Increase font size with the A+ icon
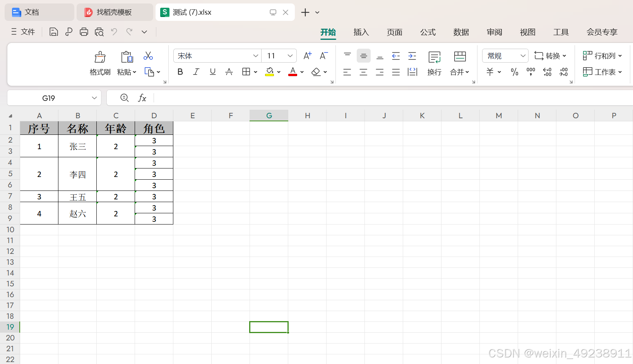 pyautogui.click(x=307, y=56)
